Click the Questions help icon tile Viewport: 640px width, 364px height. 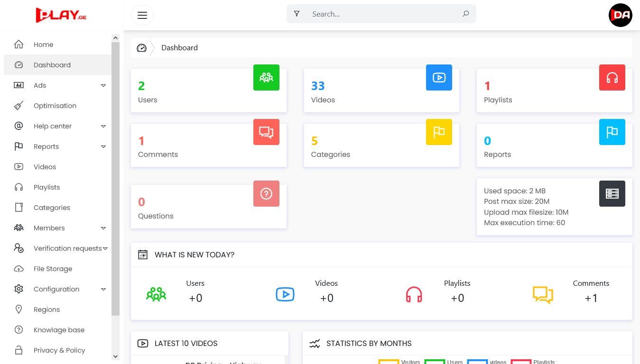tap(266, 193)
